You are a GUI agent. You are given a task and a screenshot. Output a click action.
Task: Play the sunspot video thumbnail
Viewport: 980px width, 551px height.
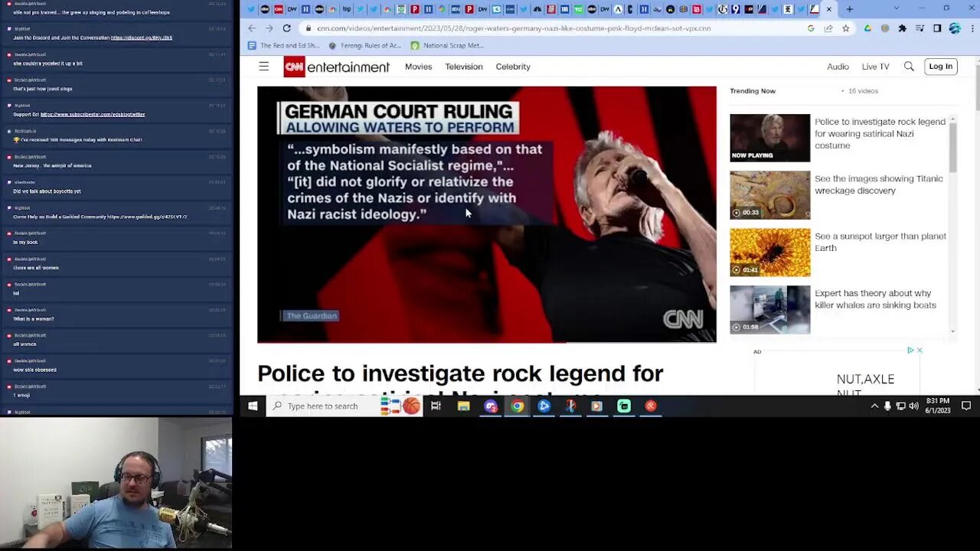(769, 253)
